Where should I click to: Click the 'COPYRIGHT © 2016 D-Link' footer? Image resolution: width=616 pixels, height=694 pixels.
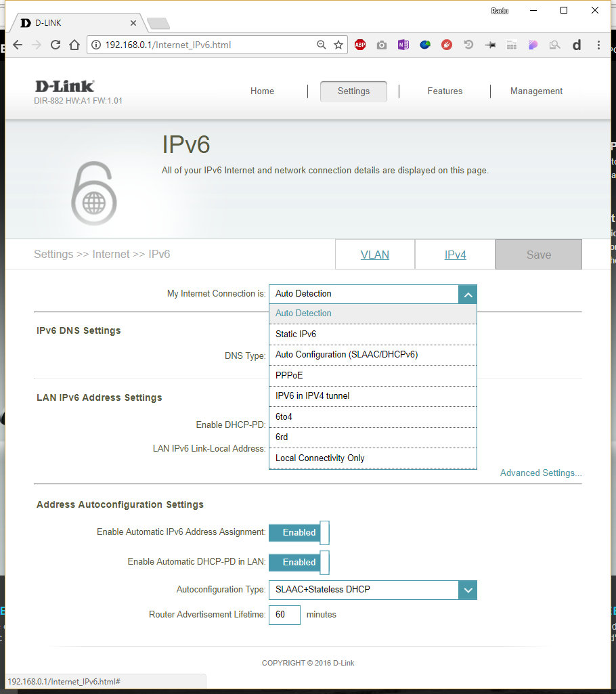coord(308,663)
